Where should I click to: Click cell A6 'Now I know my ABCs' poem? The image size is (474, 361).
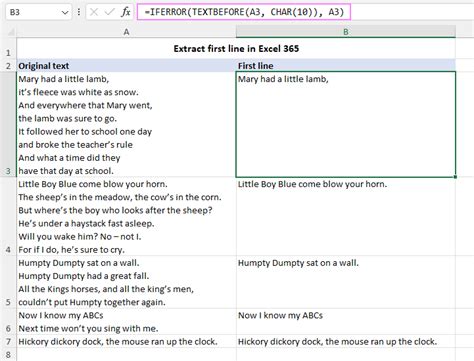[126, 322]
